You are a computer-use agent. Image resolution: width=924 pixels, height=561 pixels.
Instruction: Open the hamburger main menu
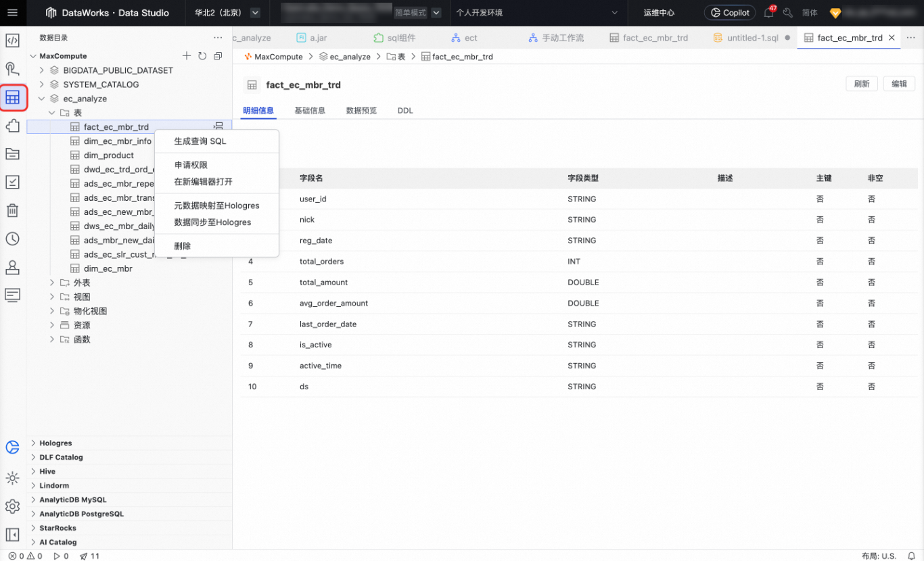click(12, 13)
